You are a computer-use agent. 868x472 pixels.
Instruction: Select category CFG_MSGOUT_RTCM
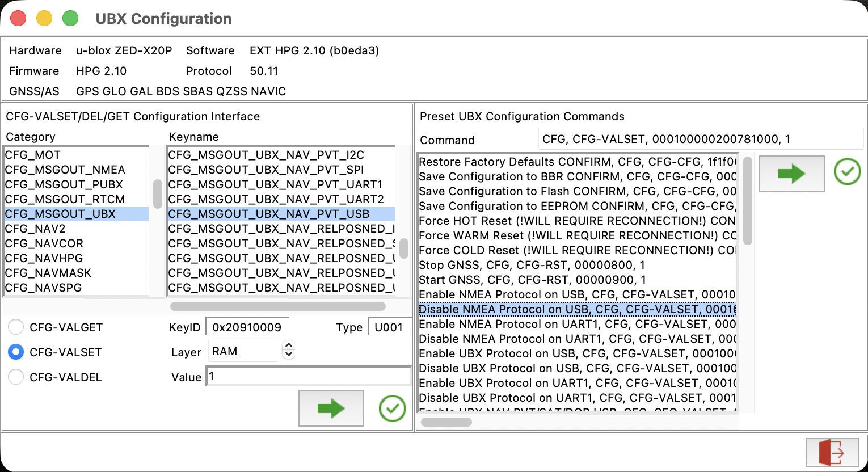point(76,199)
